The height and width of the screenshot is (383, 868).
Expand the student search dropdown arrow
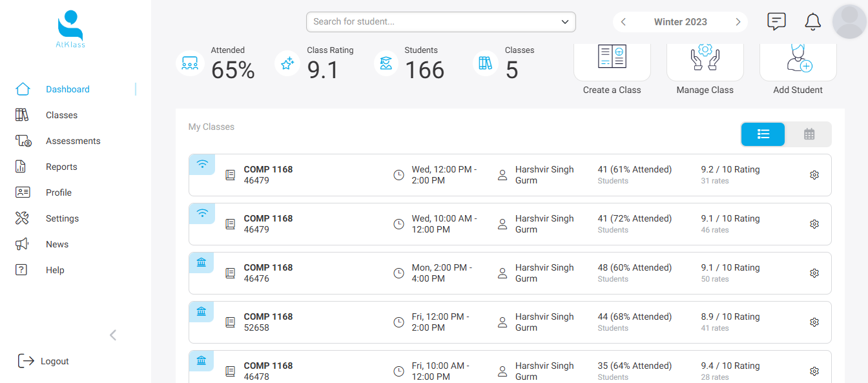tap(565, 22)
